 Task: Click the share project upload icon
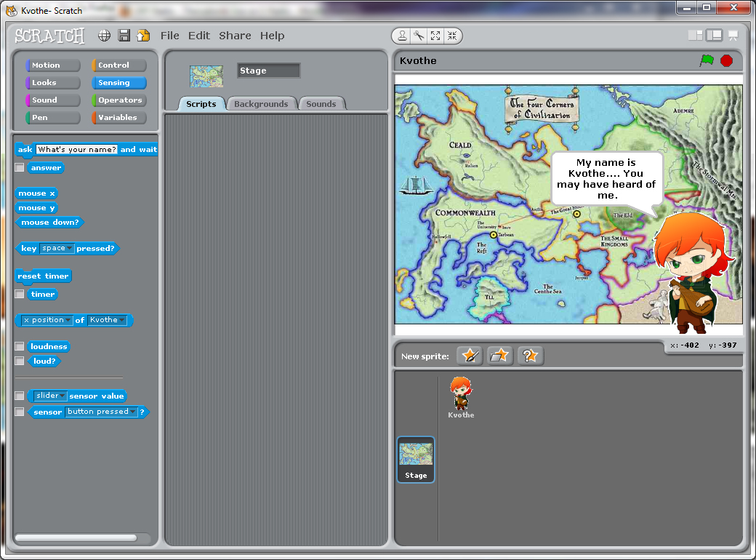(143, 35)
